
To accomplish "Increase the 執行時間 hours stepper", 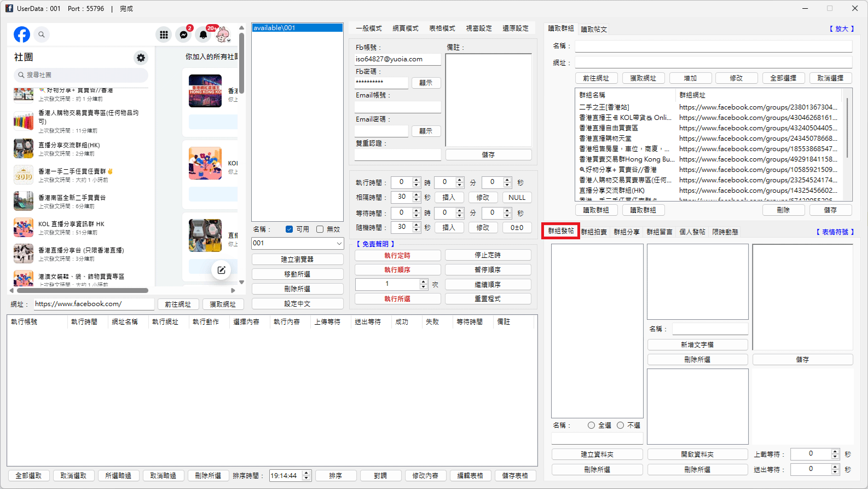I will pos(416,180).
